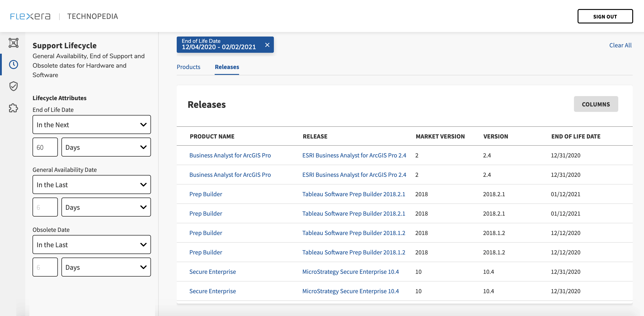
Task: Select the clock Support Lifecycle icon
Action: pos(14,65)
